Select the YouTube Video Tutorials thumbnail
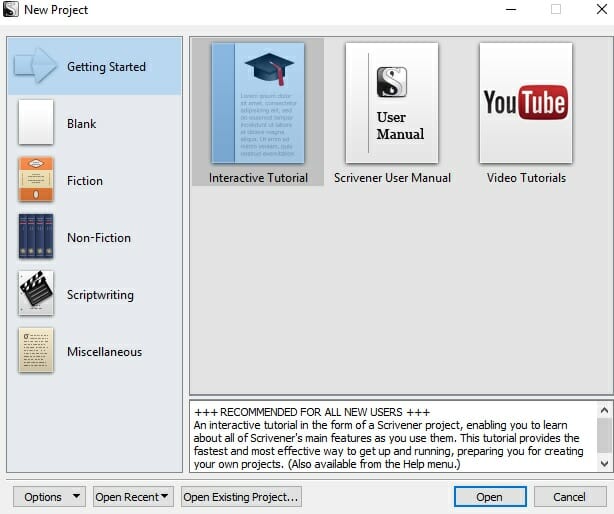This screenshot has height=514, width=614. pyautogui.click(x=526, y=103)
